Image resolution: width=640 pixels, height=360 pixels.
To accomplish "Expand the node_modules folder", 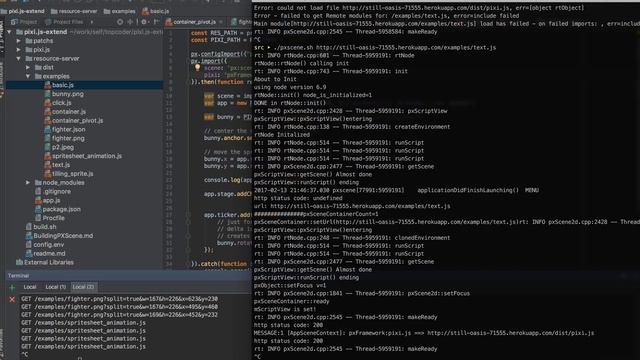I will pos(28,182).
